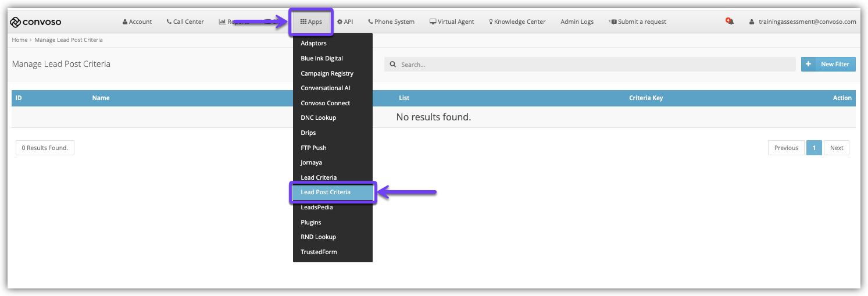Go to Admin Logs

pyautogui.click(x=577, y=22)
